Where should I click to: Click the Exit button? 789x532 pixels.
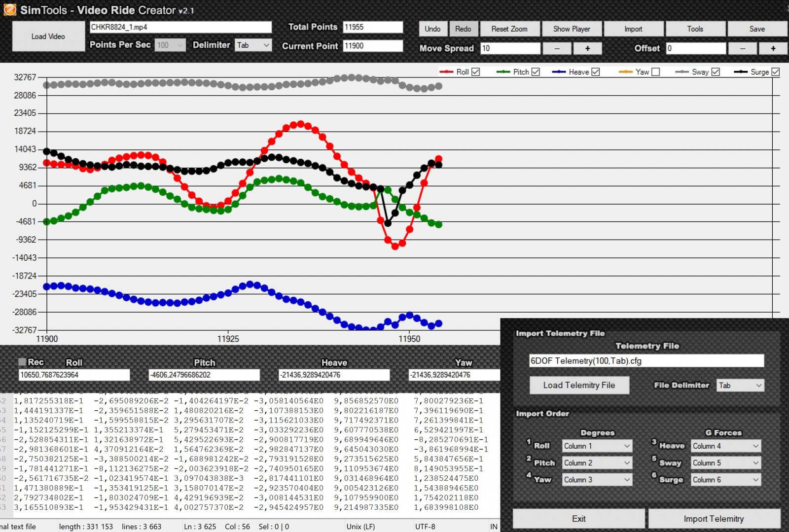[x=579, y=519]
